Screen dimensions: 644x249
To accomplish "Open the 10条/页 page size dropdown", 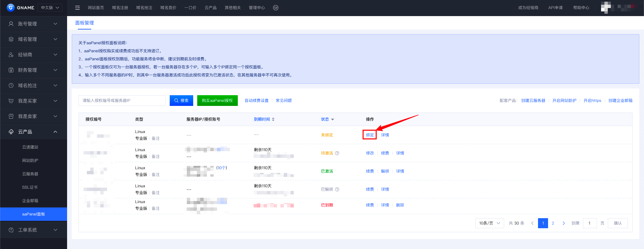I will [x=489, y=223].
